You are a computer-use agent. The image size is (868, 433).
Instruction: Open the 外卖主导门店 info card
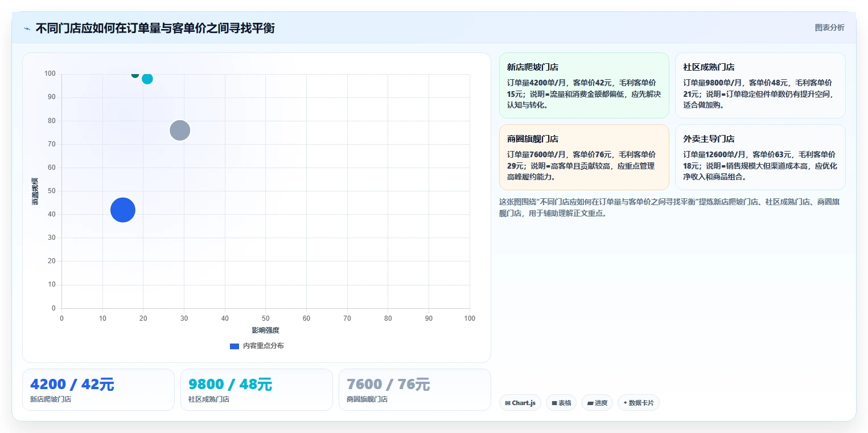pos(760,157)
